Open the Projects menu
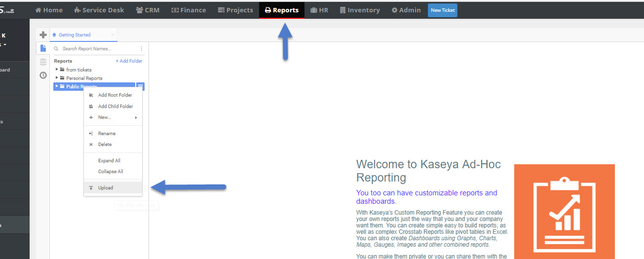 (235, 10)
